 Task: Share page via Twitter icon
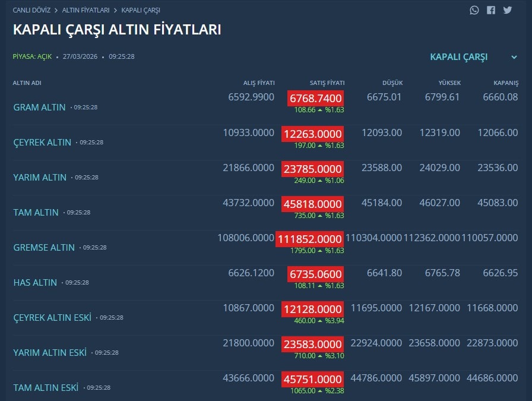507,10
